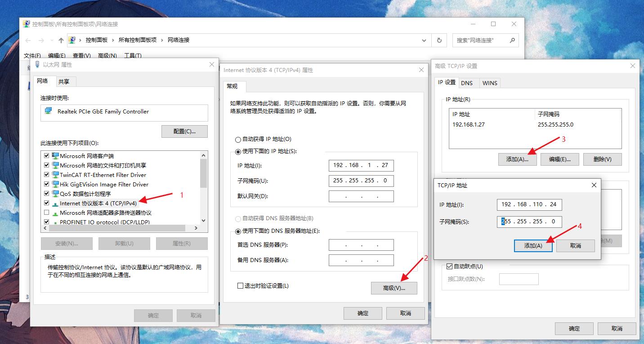Click 取消 in 高级 TCP/IP 设置 dialog
The height and width of the screenshot is (344, 644).
pos(617,329)
